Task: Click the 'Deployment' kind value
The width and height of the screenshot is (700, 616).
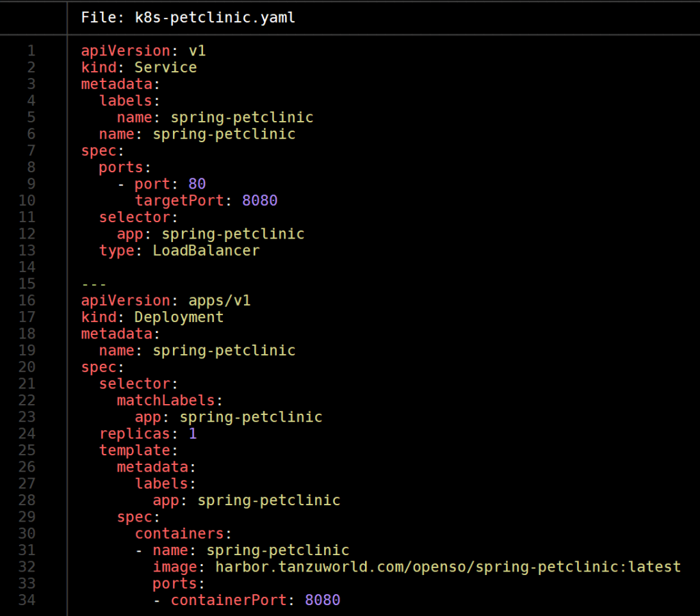Action: tap(178, 317)
